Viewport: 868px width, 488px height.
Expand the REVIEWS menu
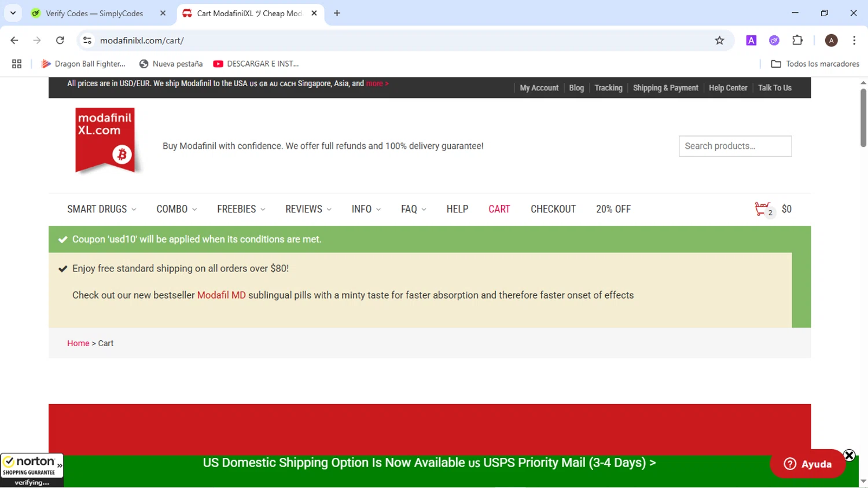pos(308,209)
